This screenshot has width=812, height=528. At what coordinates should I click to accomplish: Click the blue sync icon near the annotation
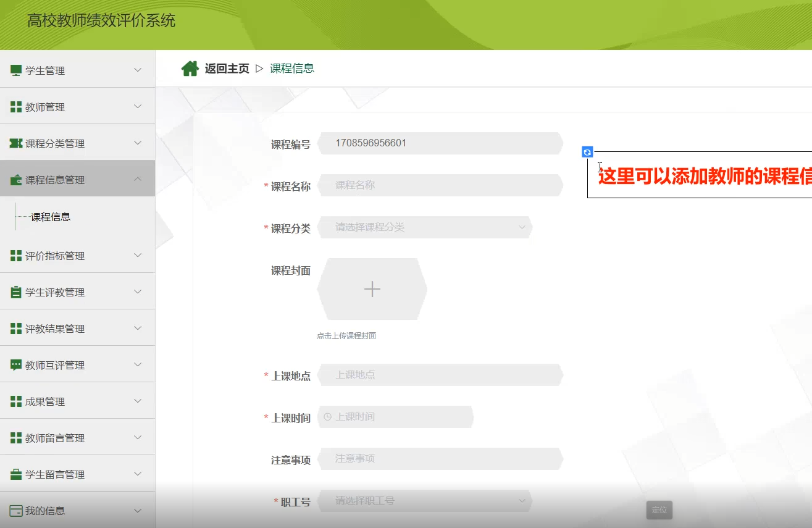coord(587,151)
